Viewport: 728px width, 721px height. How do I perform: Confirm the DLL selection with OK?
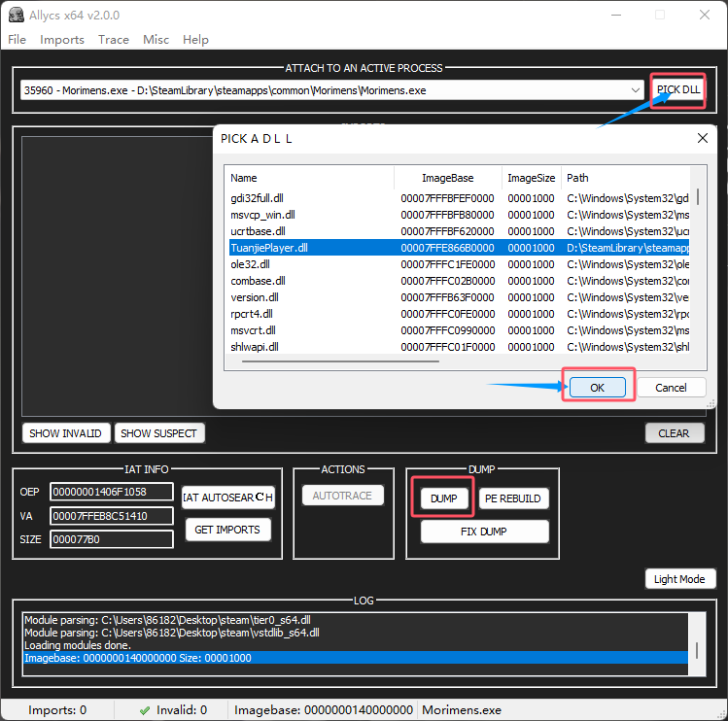[597, 388]
